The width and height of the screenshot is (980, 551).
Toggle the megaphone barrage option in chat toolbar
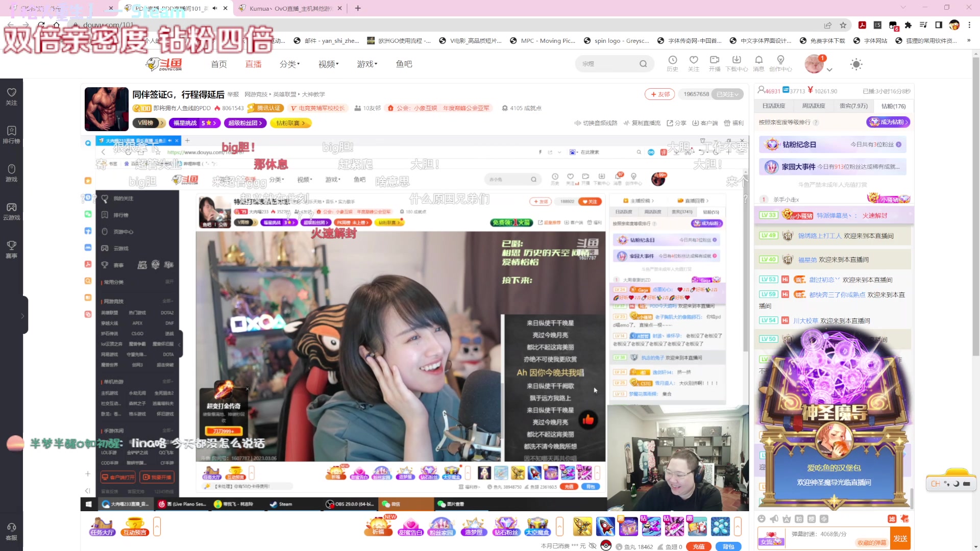pyautogui.click(x=774, y=519)
